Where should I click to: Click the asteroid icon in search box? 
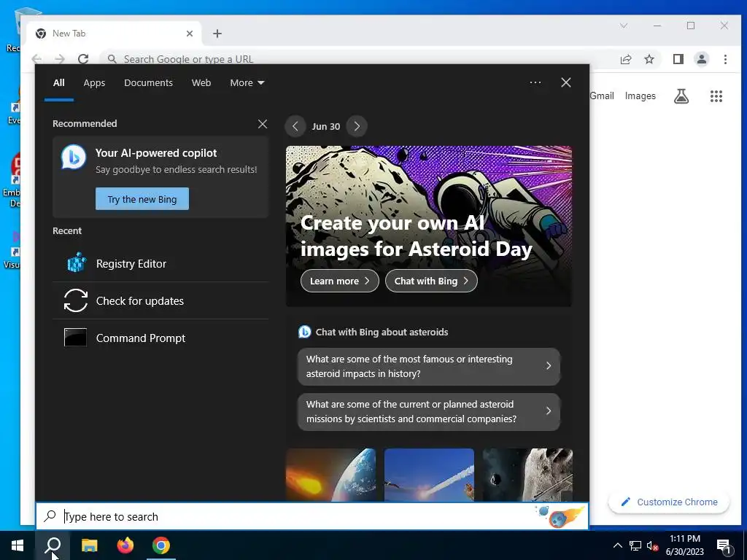560,516
